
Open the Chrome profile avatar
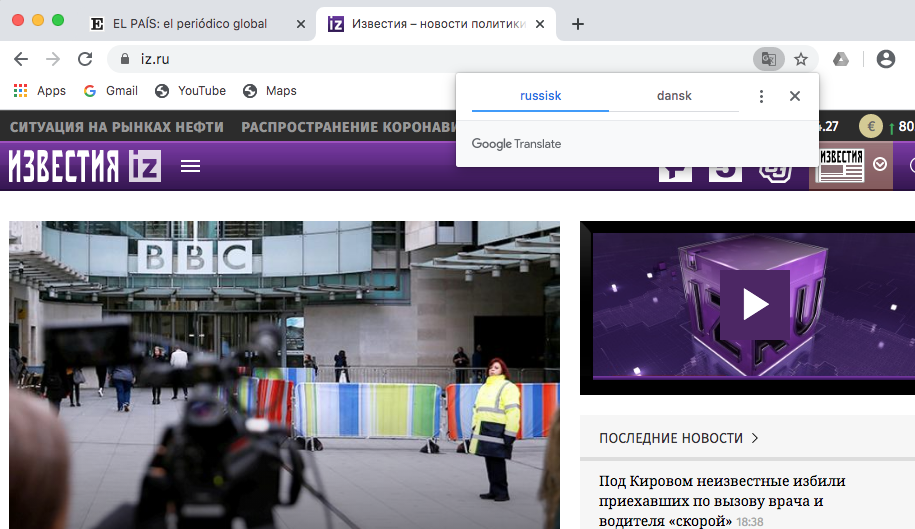886,59
